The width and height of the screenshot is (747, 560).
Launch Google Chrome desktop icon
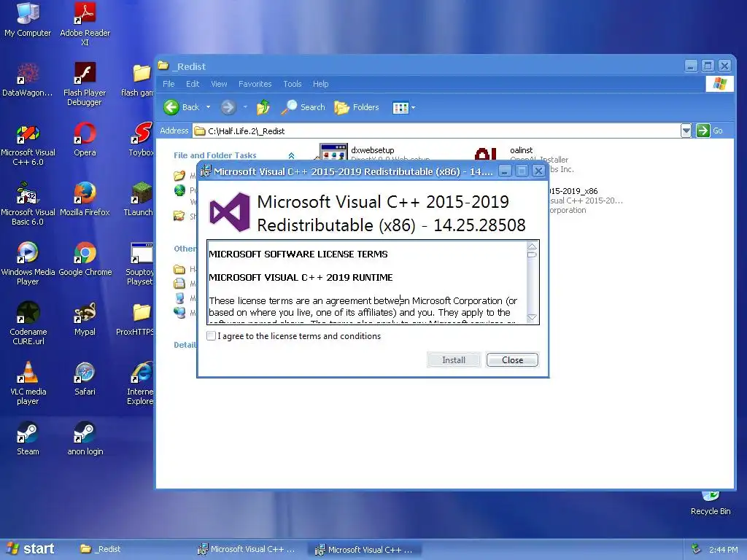(x=85, y=260)
